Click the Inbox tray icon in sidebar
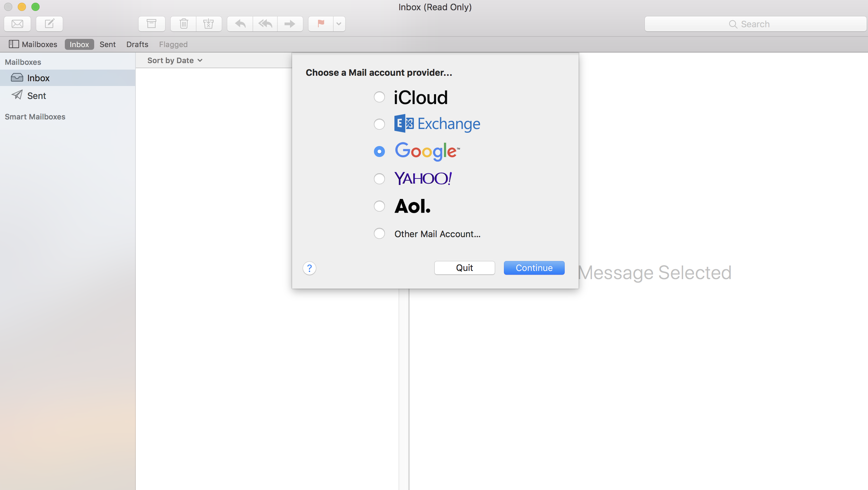The image size is (868, 490). tap(17, 77)
